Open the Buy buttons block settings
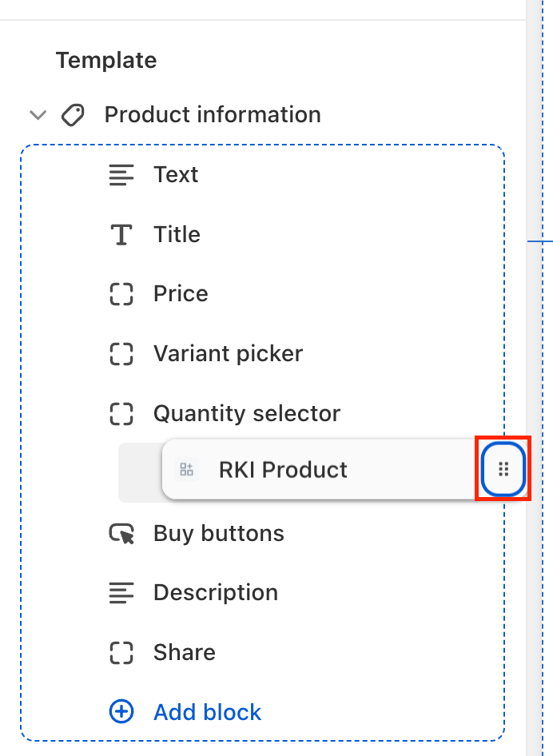 click(218, 534)
